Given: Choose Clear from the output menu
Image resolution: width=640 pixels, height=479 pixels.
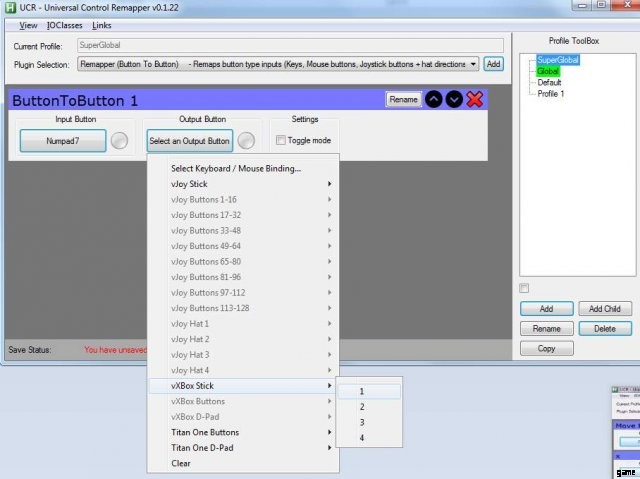Looking at the screenshot, I should [181, 463].
